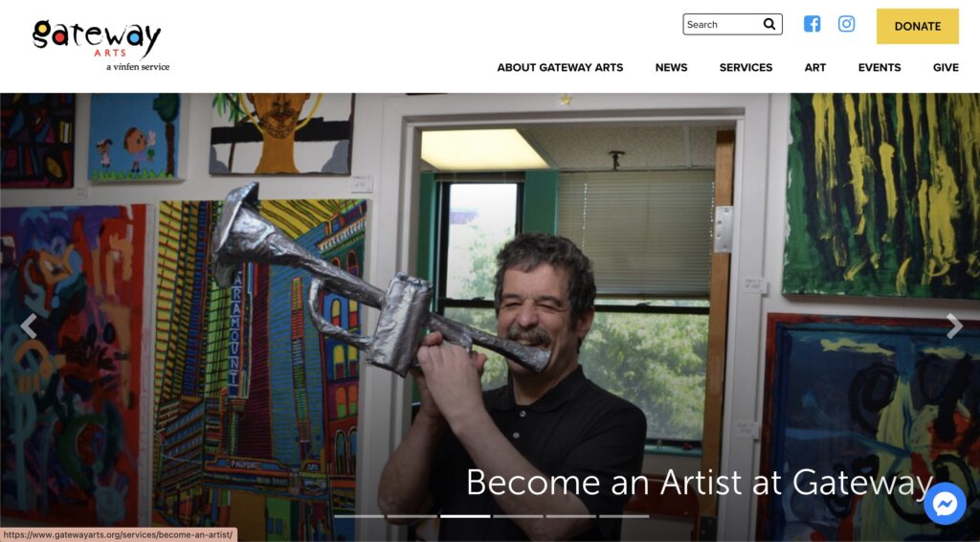Open the Messenger chat bubble

tap(945, 504)
